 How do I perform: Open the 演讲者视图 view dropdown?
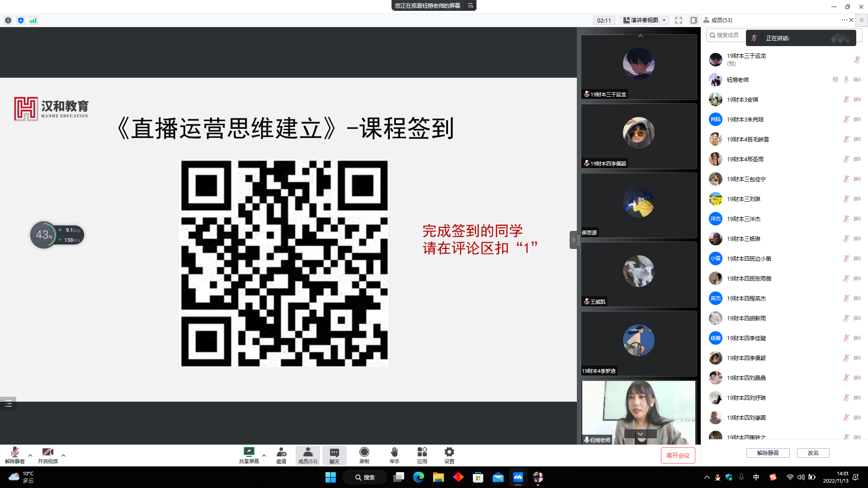[645, 20]
